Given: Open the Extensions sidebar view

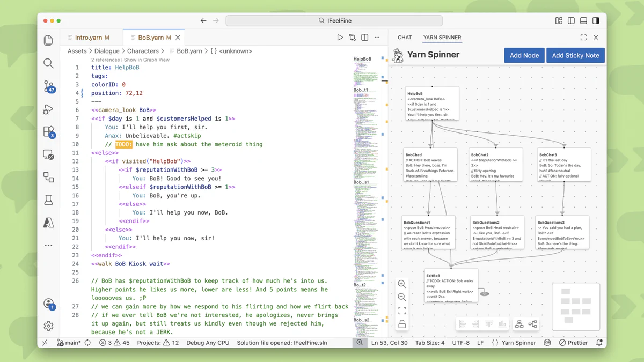Looking at the screenshot, I should (x=49, y=131).
